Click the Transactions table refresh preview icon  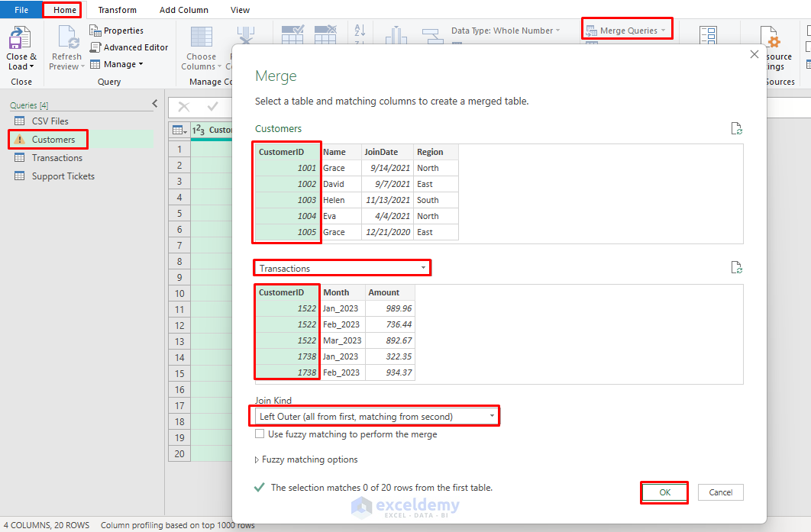point(736,267)
